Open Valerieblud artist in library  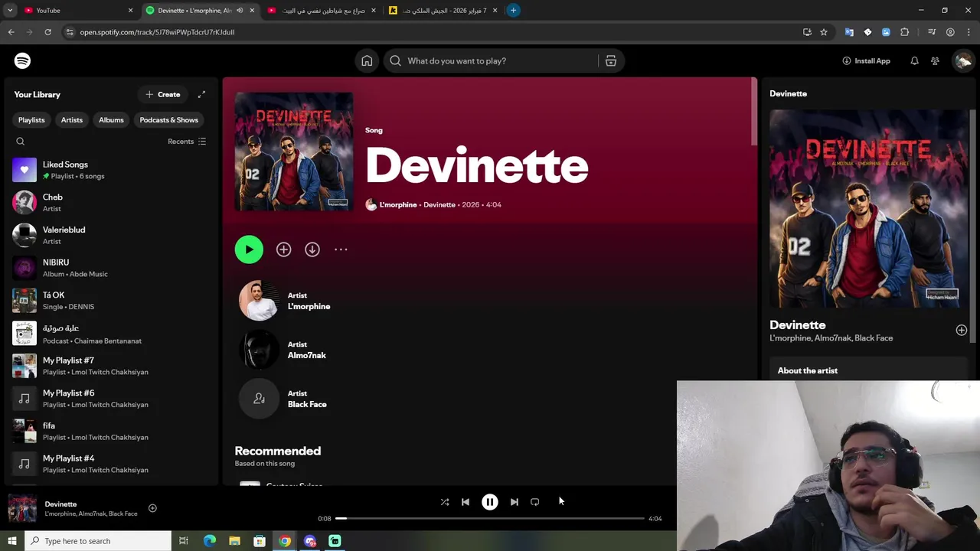pyautogui.click(x=110, y=235)
